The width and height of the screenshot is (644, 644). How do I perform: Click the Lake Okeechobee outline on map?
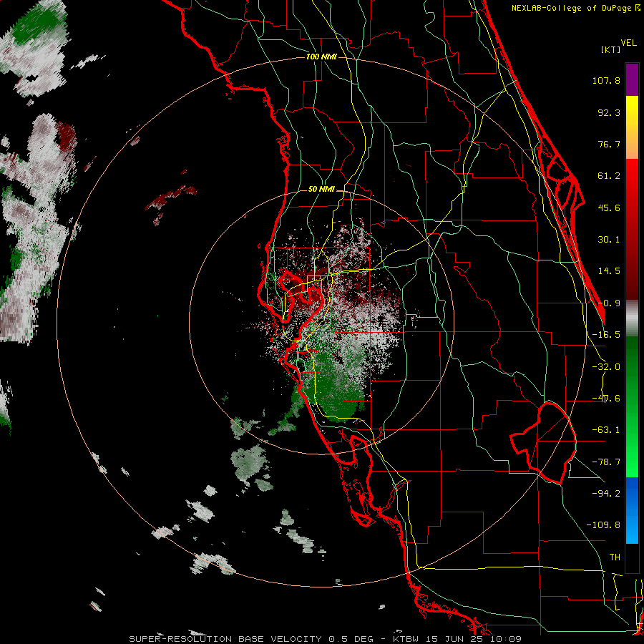[x=543, y=443]
